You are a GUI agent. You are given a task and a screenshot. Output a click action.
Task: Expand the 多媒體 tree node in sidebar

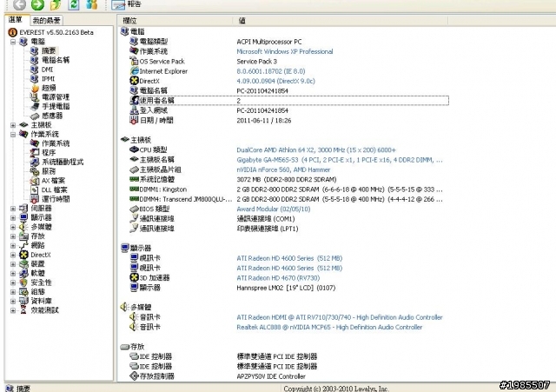pyautogui.click(x=13, y=227)
